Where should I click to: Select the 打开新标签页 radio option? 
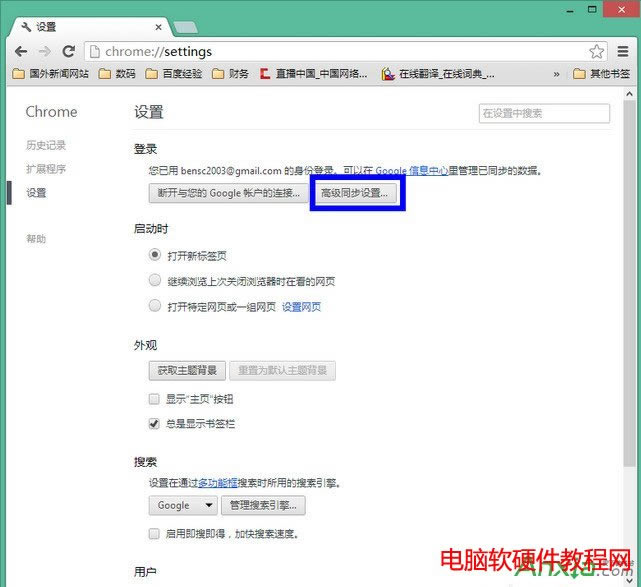tap(154, 256)
